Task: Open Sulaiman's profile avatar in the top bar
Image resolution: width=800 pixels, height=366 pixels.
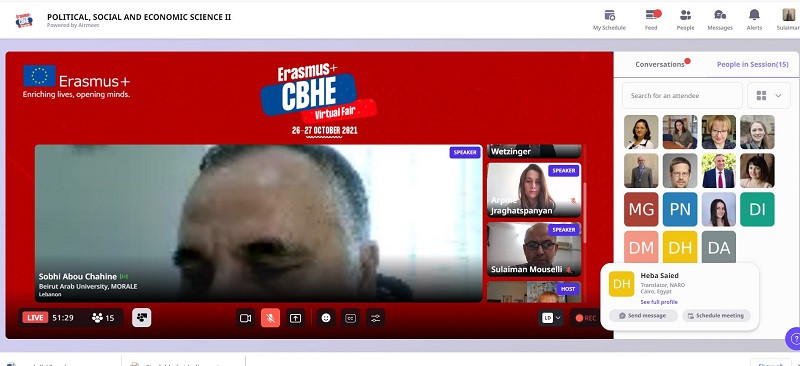Action: pos(788,15)
